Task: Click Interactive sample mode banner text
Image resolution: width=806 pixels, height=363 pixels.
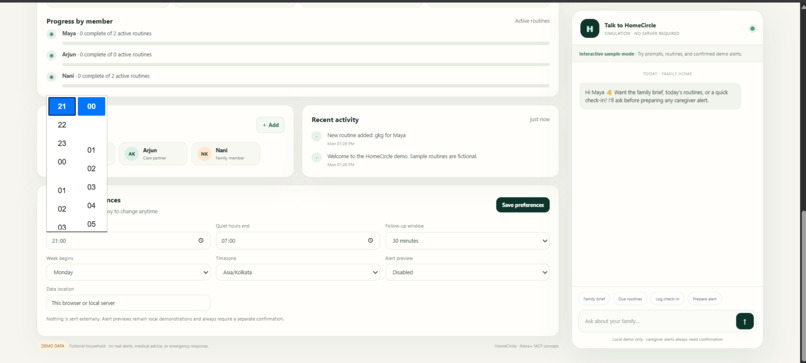Action: click(x=661, y=54)
